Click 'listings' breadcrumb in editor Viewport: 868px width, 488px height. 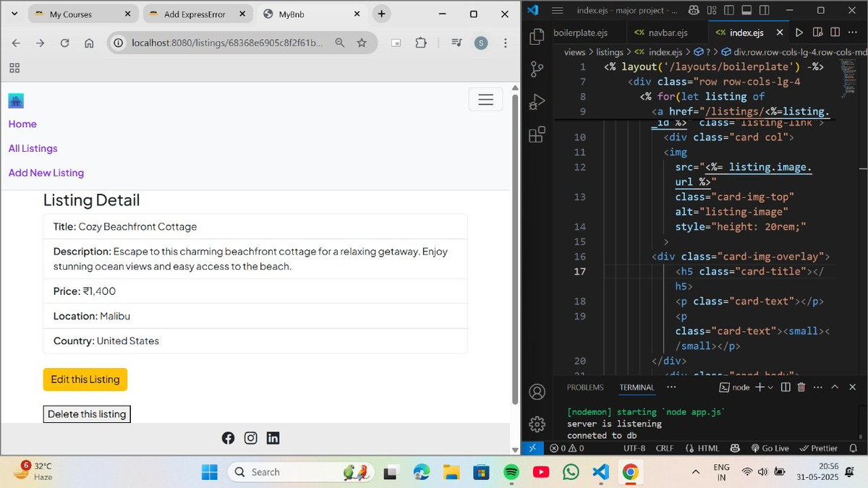tap(610, 52)
